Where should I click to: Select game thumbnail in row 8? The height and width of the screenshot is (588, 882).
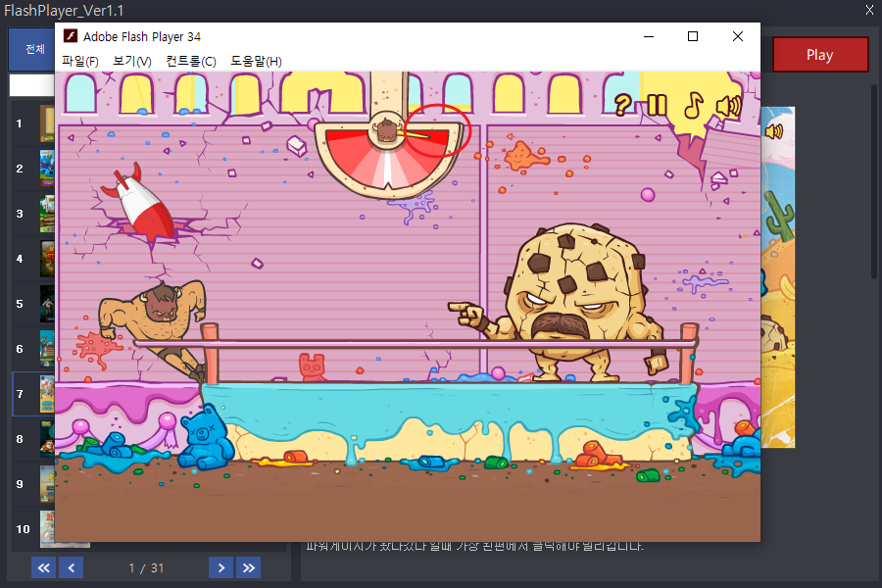pos(47,439)
